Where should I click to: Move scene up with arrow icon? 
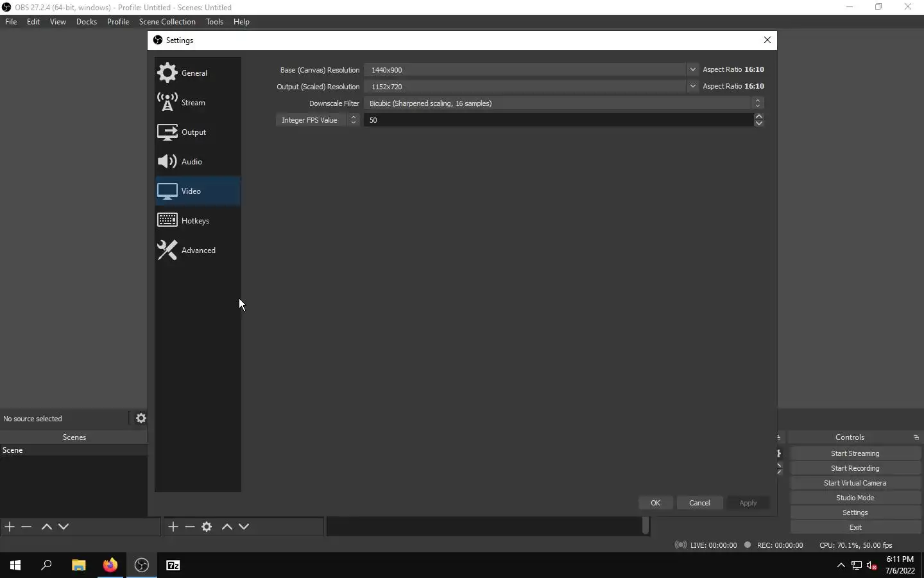click(x=46, y=527)
